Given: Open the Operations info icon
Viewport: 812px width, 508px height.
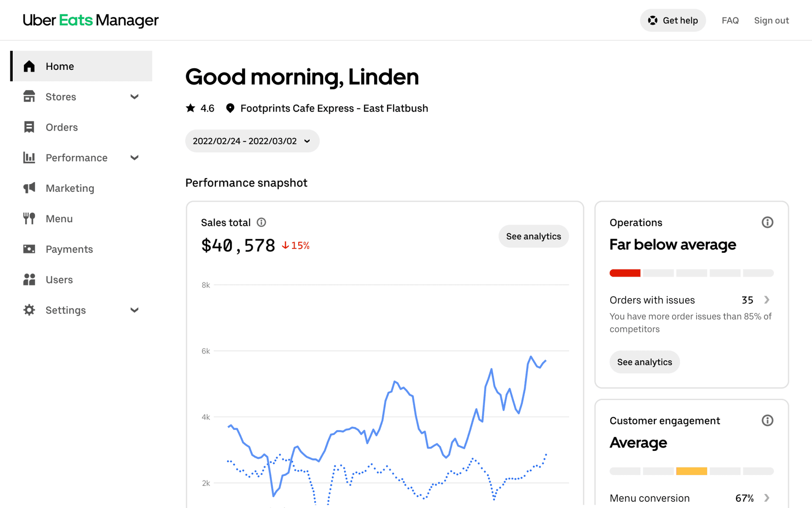Looking at the screenshot, I should [767, 222].
